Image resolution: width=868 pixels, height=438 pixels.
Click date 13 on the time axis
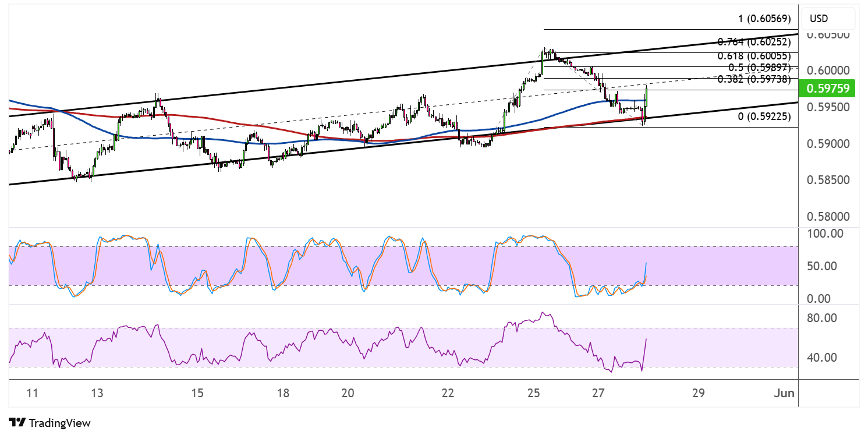[97, 393]
